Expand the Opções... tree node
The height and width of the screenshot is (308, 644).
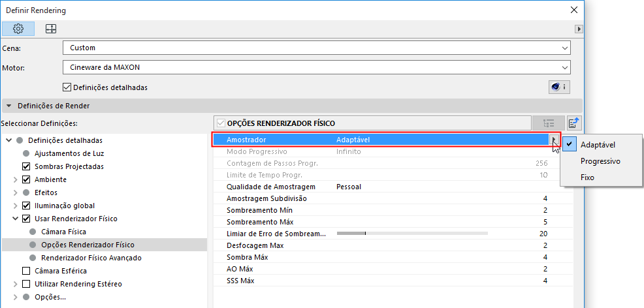coord(16,297)
